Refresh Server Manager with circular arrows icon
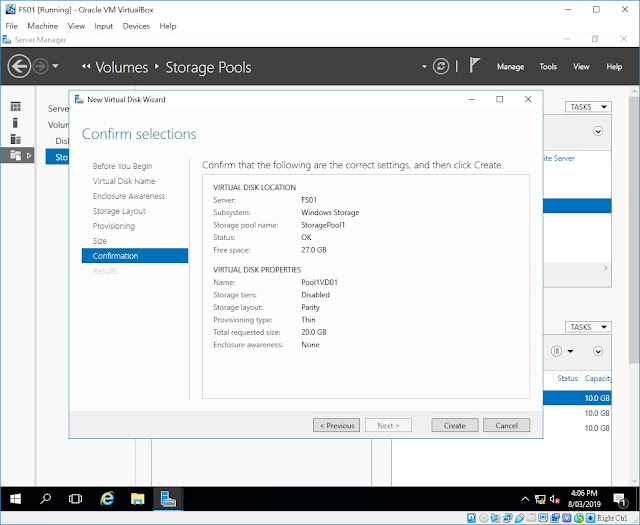The image size is (640, 525). coord(441,66)
